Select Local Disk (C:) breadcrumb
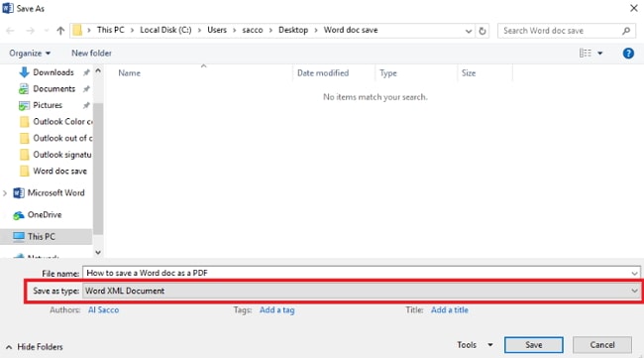 pyautogui.click(x=165, y=30)
